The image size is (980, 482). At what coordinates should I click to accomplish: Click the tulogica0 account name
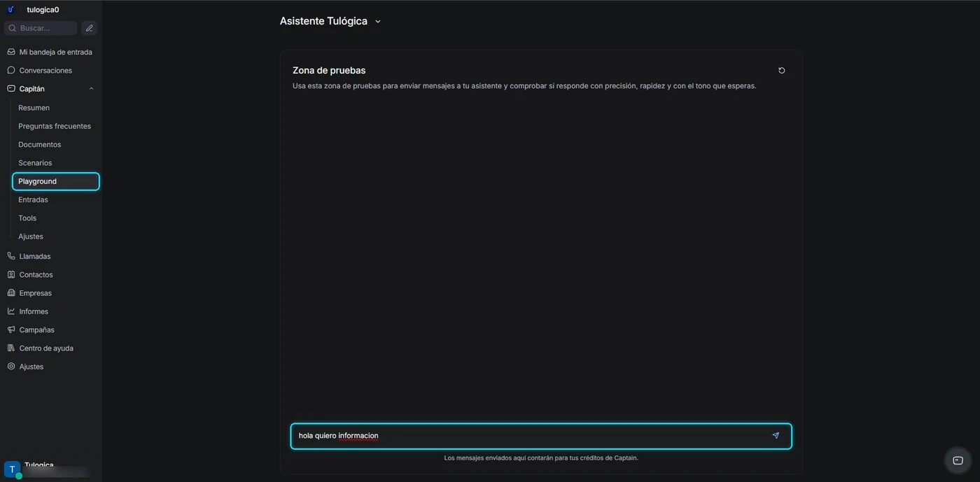pos(43,10)
